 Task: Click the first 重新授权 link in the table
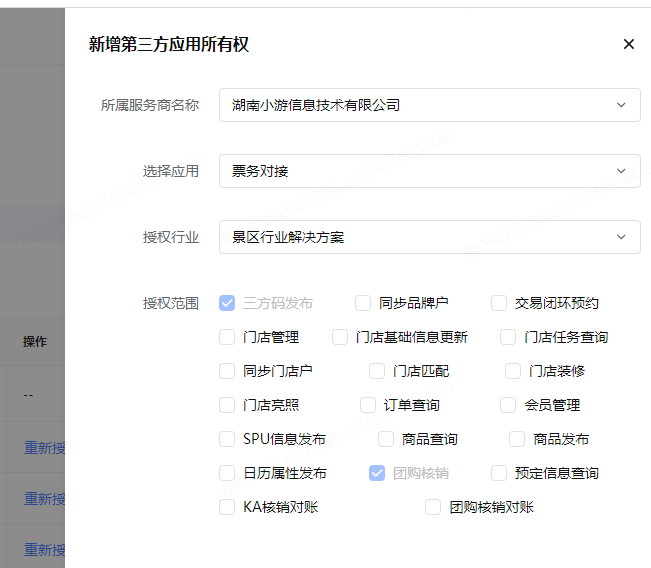click(45, 447)
